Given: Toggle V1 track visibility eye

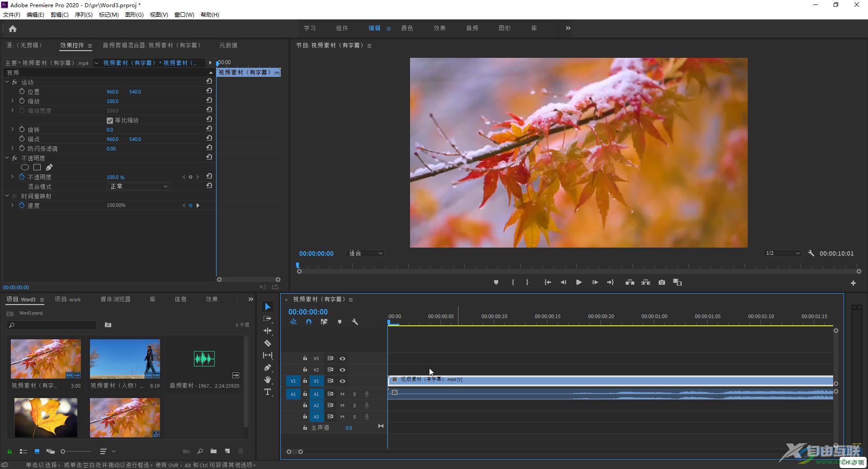Looking at the screenshot, I should [x=343, y=381].
